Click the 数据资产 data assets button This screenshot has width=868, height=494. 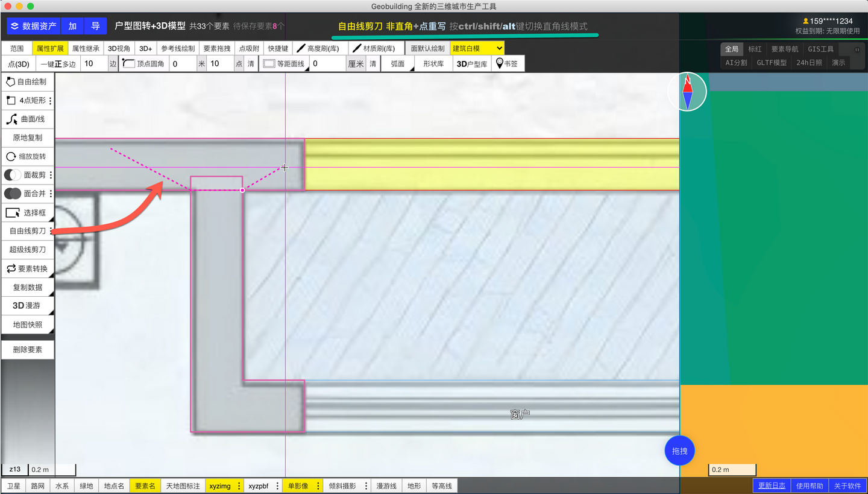click(34, 26)
